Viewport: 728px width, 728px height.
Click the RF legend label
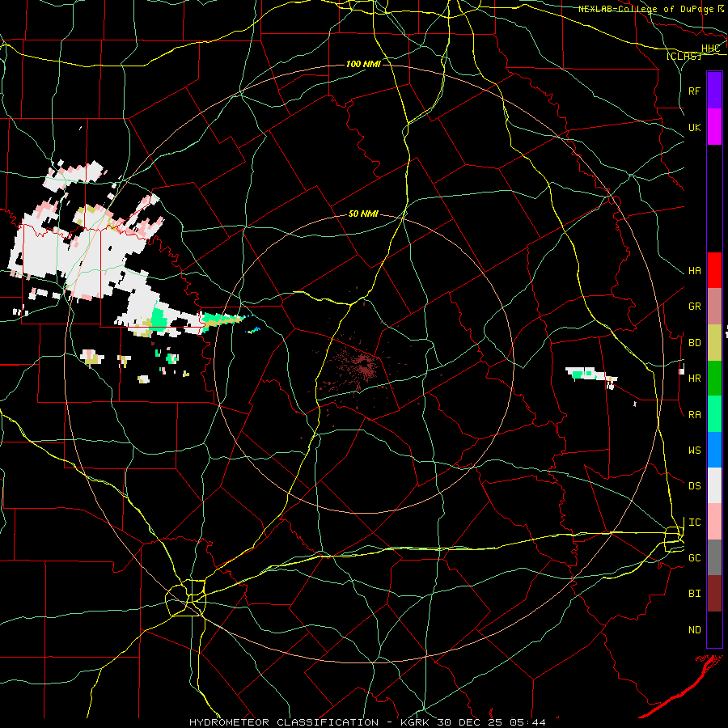(694, 91)
